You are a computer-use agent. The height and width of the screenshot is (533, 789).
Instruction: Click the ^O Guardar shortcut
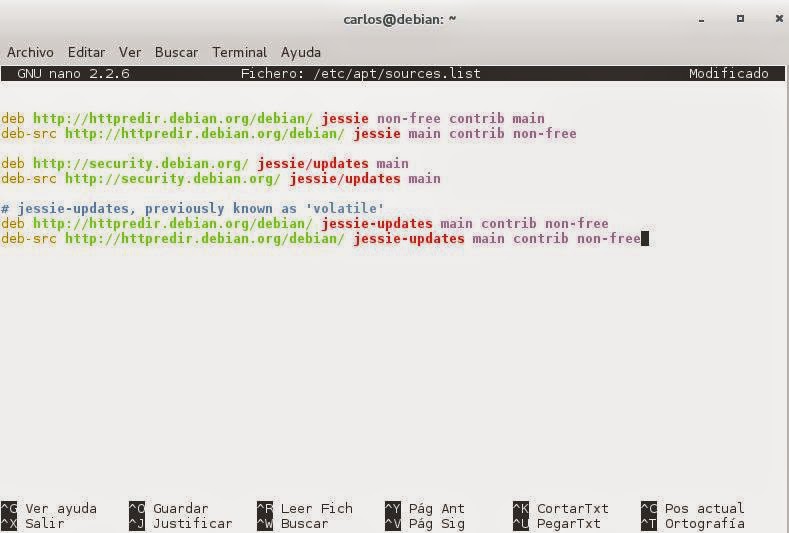click(169, 508)
